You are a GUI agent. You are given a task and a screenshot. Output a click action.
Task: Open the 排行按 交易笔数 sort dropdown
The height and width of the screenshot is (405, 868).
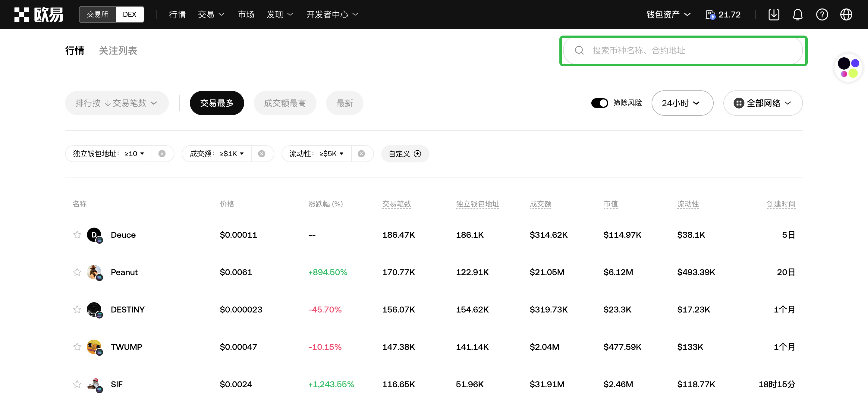click(117, 103)
